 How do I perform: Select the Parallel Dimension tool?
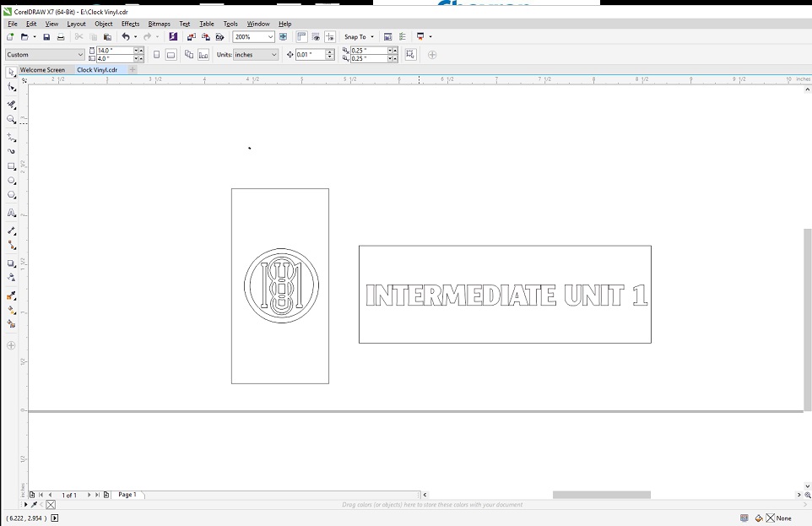[x=11, y=230]
